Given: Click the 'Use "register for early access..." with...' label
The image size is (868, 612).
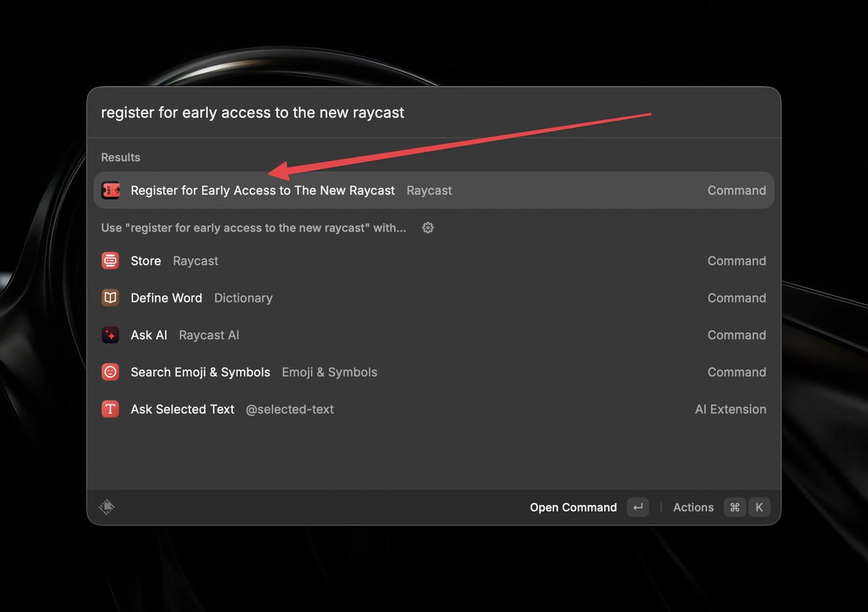Looking at the screenshot, I should click(x=254, y=228).
